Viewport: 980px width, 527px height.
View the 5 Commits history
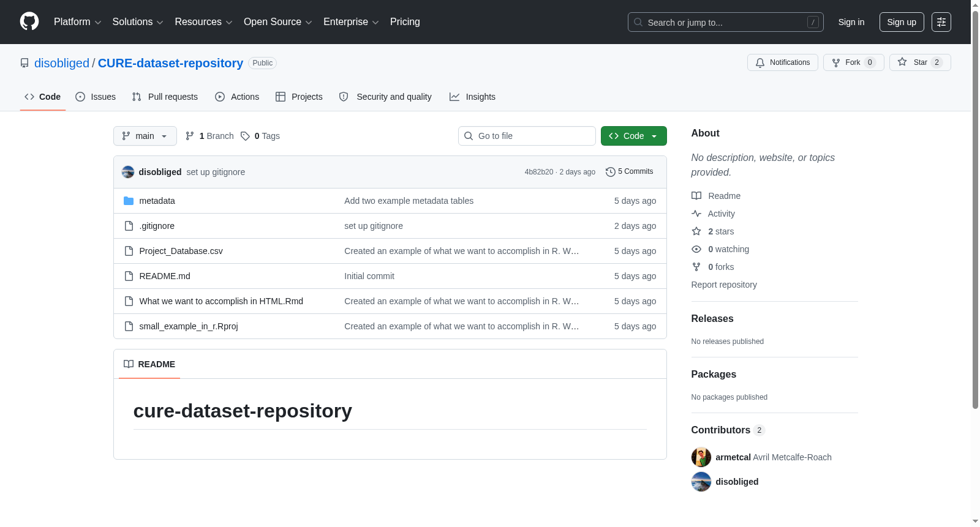pyautogui.click(x=630, y=172)
